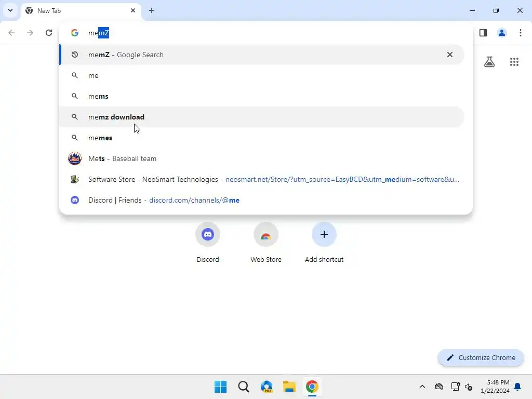Screen dimensions: 532x399
Task: Toggle the Chrome side panel
Action: click(483, 33)
